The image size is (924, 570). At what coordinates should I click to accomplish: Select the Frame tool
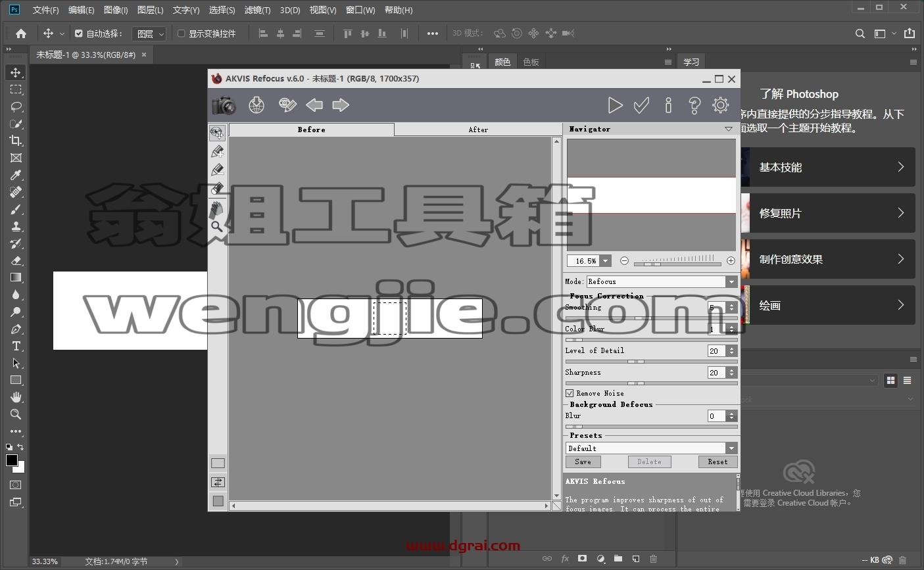click(x=16, y=158)
